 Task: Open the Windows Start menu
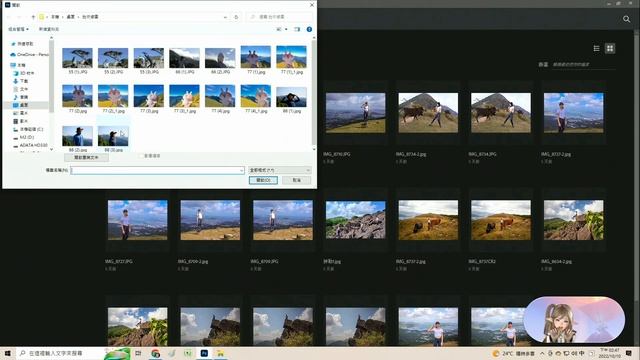(x=7, y=353)
